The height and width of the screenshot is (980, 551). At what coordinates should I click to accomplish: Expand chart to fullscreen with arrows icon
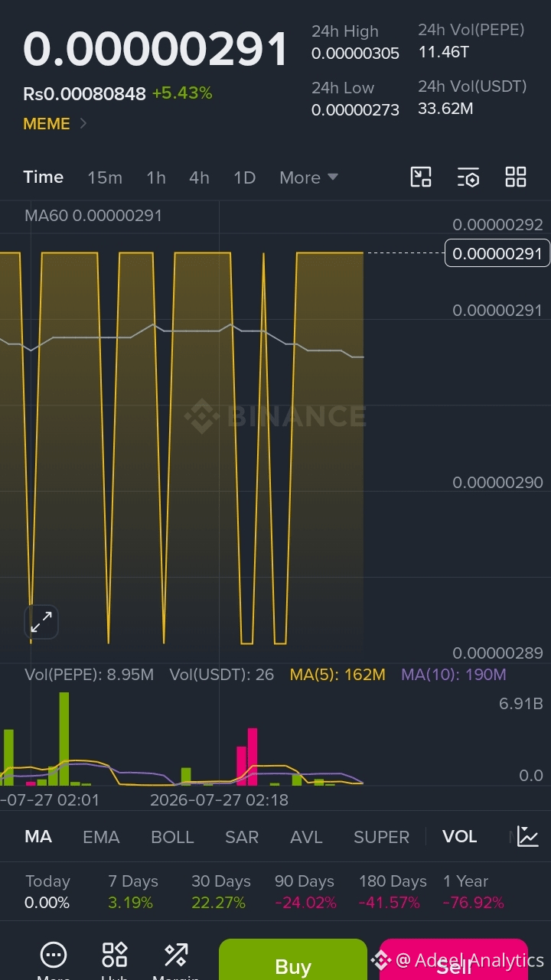pyautogui.click(x=41, y=622)
